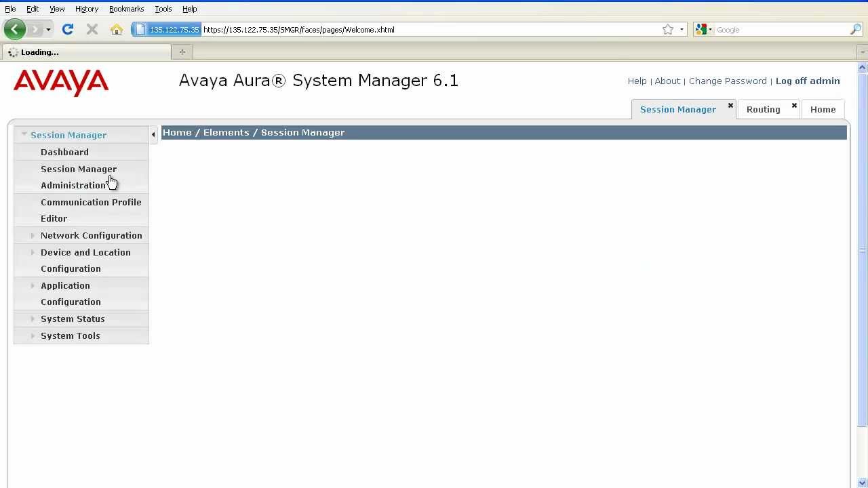
Task: Open Communication Profile Editor
Action: click(x=91, y=210)
